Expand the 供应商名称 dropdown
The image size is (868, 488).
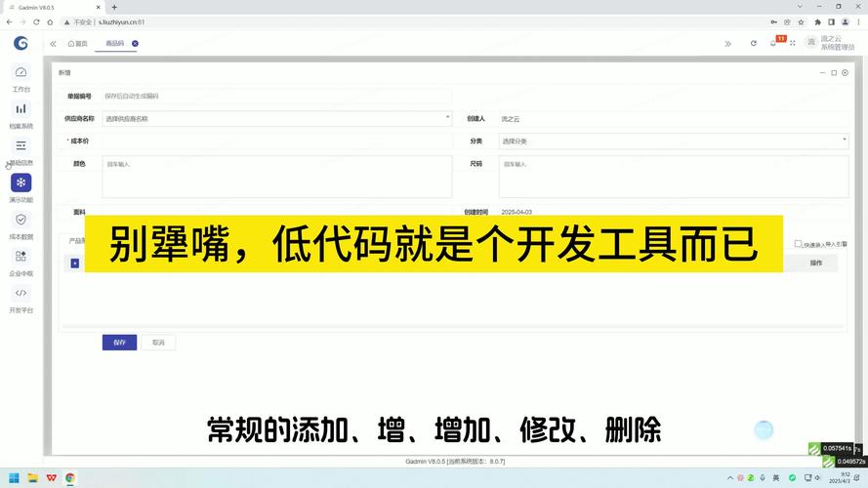click(x=276, y=118)
